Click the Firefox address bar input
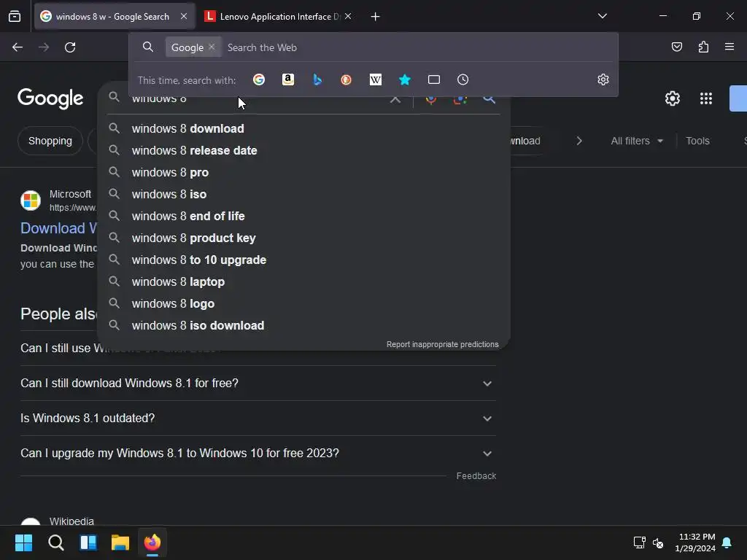 (419, 47)
